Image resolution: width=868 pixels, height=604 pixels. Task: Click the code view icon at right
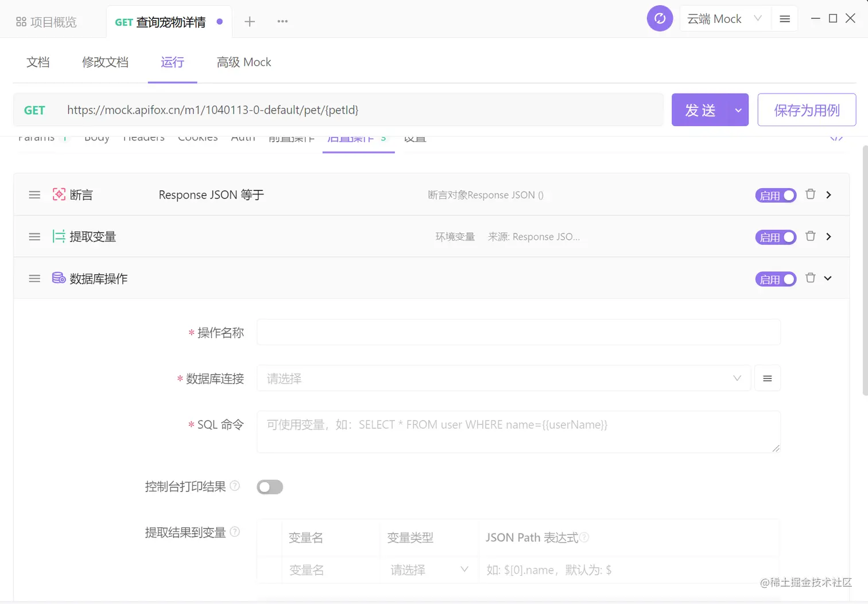(836, 138)
